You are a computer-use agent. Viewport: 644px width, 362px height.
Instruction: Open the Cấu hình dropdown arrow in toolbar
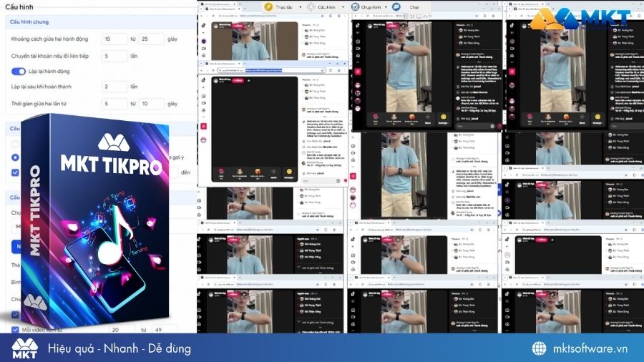[343, 7]
